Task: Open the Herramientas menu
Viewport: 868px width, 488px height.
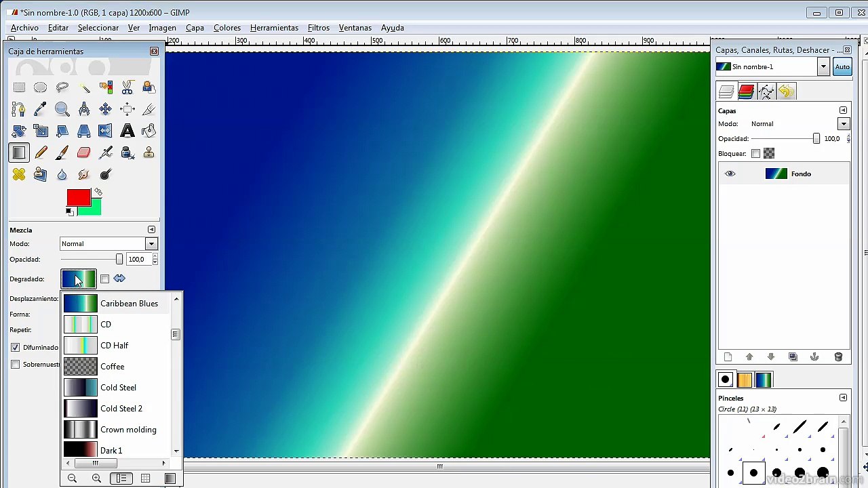Action: coord(274,28)
